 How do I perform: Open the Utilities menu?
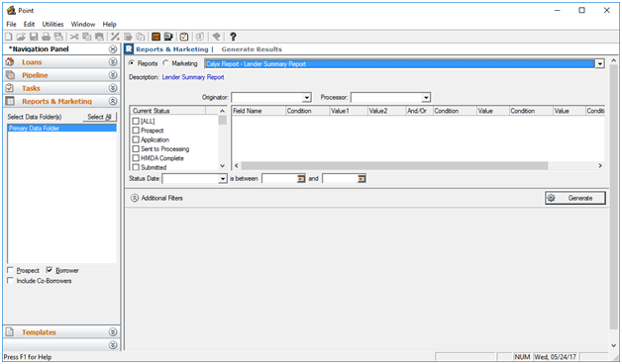coord(52,24)
